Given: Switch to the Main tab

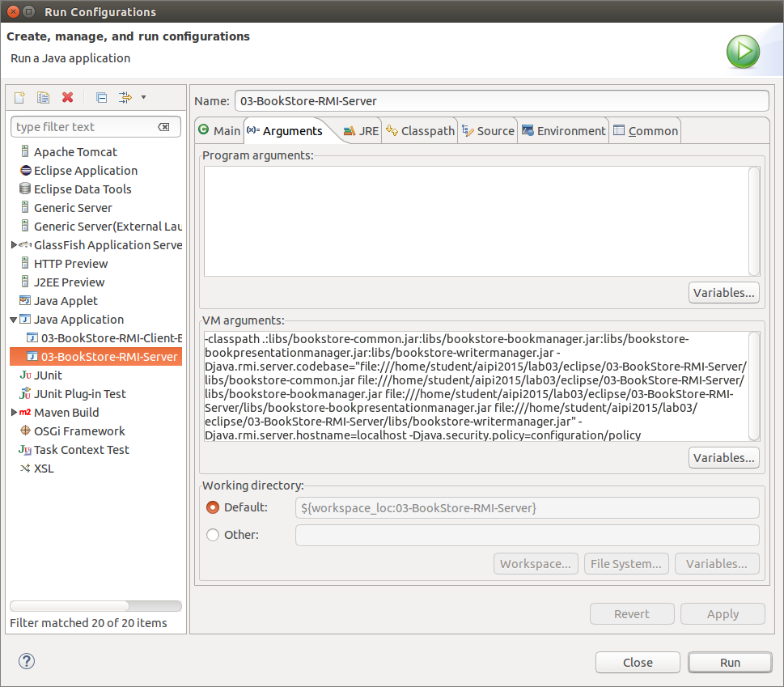Looking at the screenshot, I should point(219,131).
